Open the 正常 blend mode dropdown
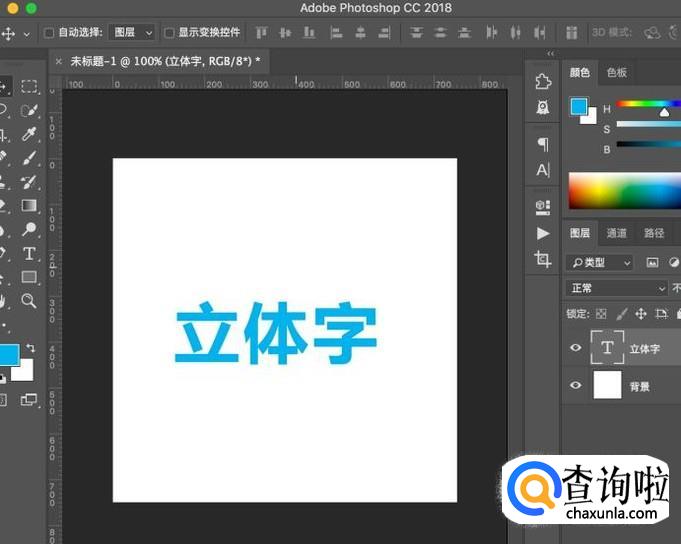681x544 pixels. click(616, 288)
